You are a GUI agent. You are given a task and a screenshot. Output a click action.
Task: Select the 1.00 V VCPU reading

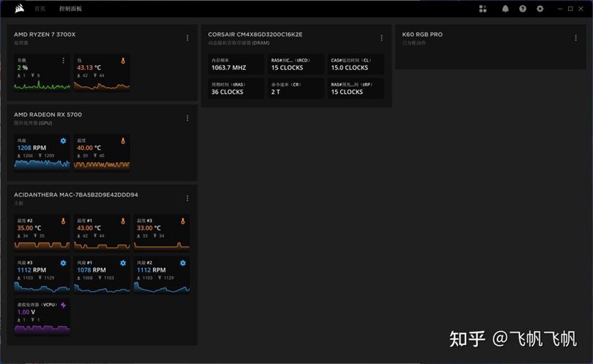[x=26, y=312]
